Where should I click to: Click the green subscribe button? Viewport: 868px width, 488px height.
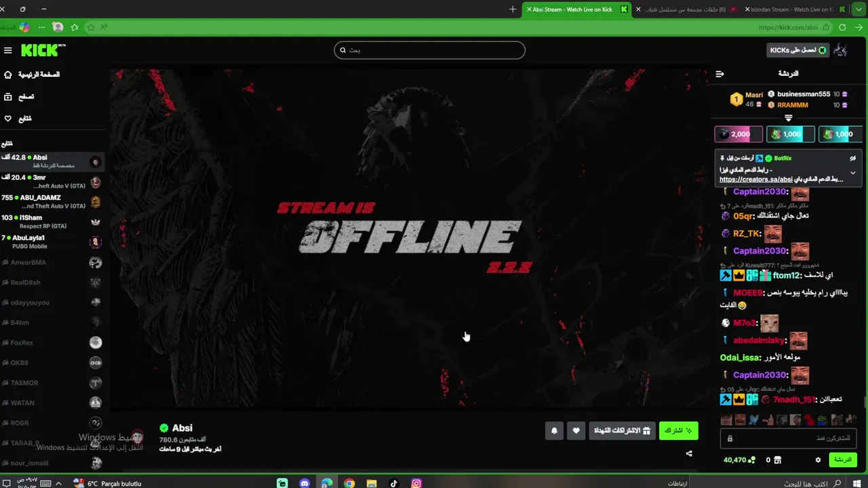point(678,430)
